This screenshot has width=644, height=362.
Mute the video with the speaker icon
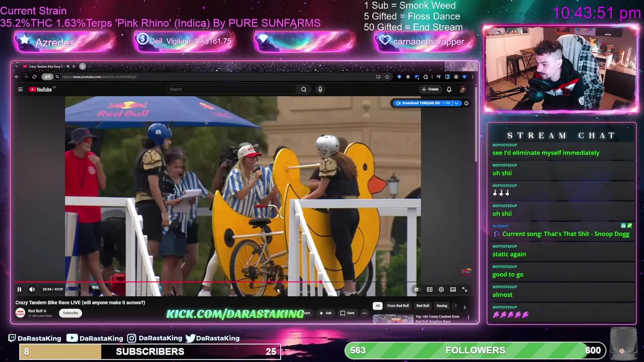(32, 289)
